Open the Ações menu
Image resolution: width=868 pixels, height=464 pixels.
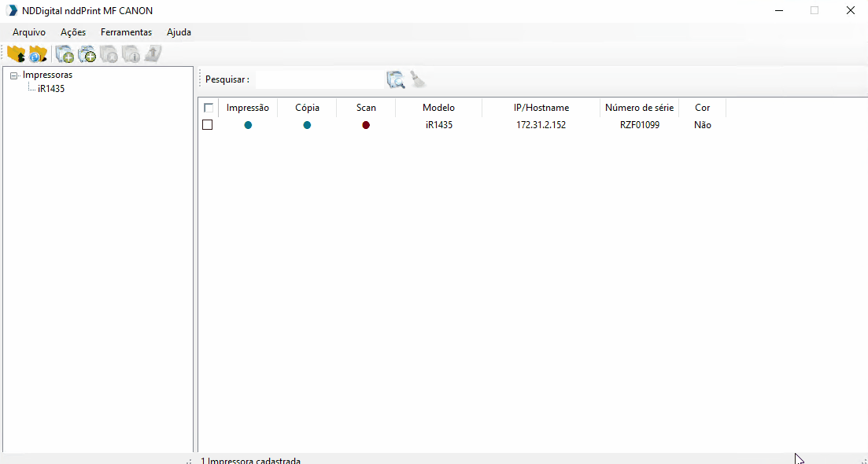pyautogui.click(x=72, y=32)
